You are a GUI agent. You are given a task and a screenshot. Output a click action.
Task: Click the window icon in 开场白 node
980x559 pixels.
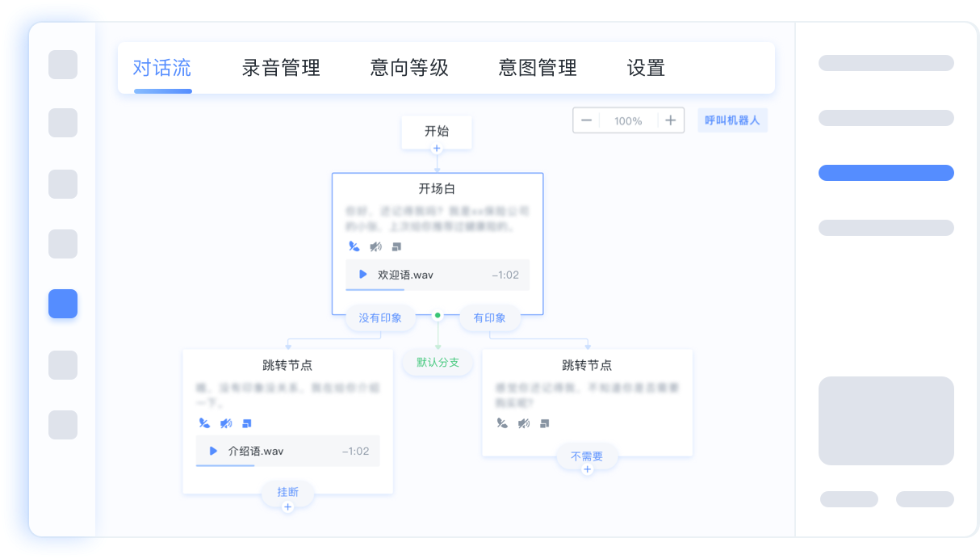tap(396, 246)
